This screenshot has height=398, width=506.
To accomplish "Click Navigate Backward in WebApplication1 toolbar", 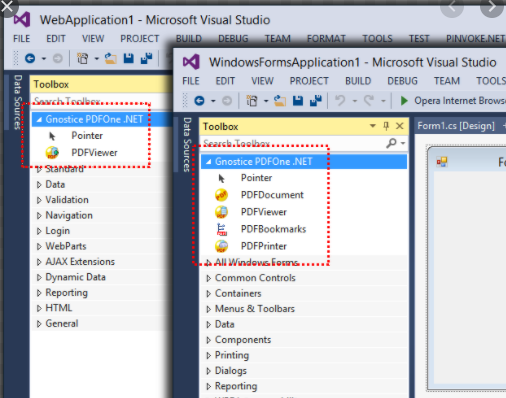I will tap(30, 59).
